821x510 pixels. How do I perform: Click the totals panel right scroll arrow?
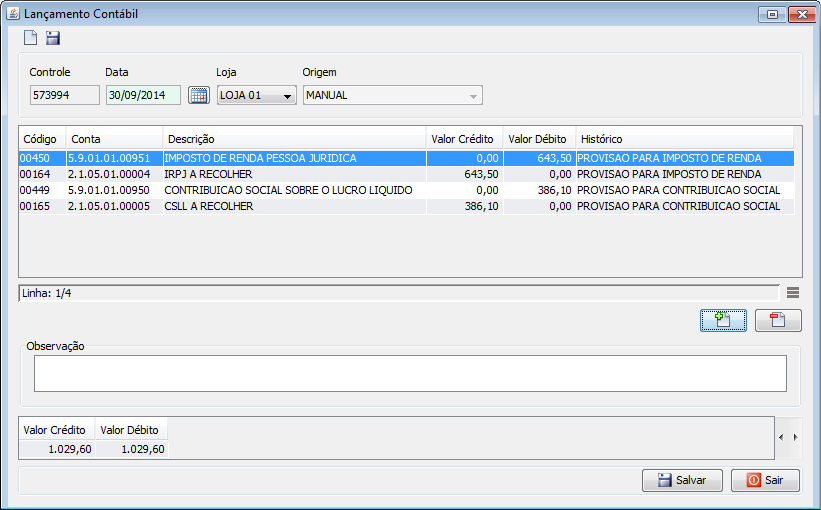point(795,437)
